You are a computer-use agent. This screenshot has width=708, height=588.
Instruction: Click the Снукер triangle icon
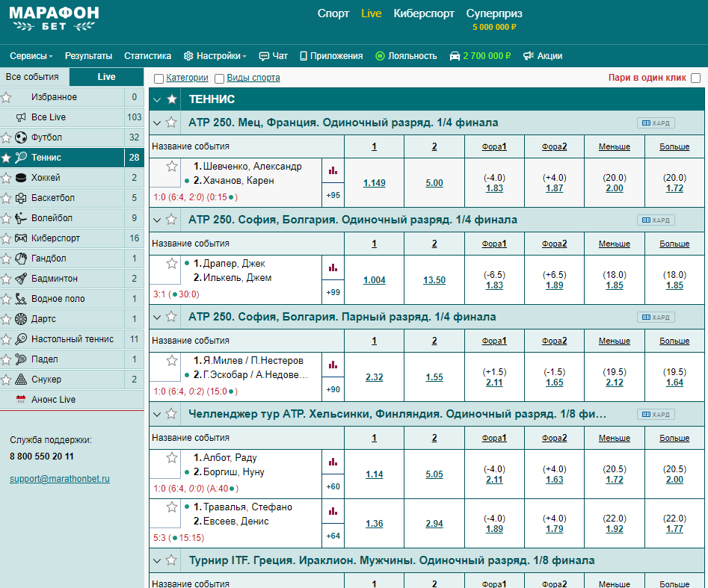21,380
